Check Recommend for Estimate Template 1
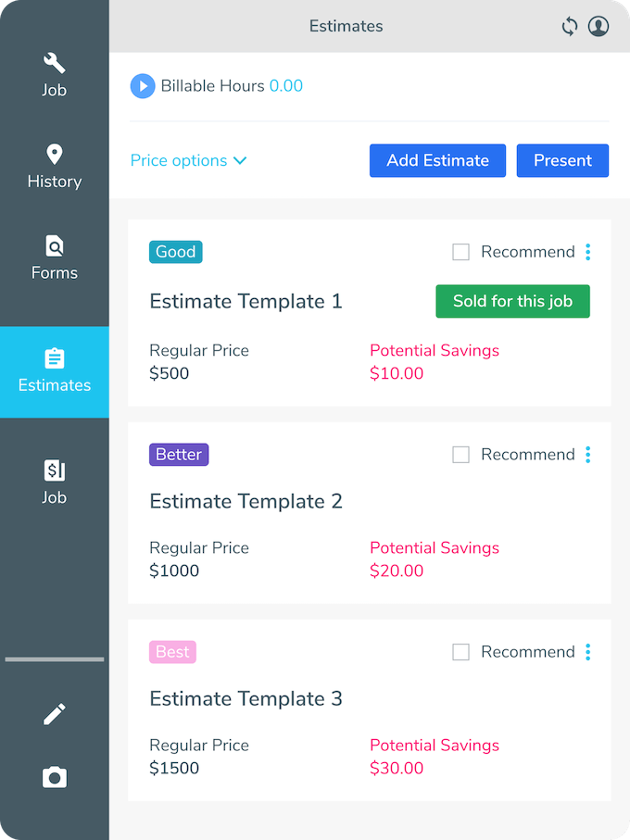630x840 pixels. click(x=460, y=252)
